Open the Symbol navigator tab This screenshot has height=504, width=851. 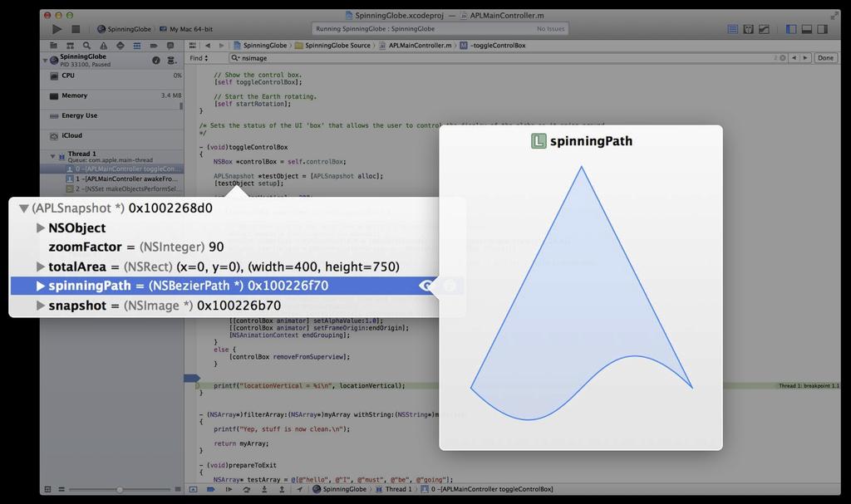coord(70,46)
